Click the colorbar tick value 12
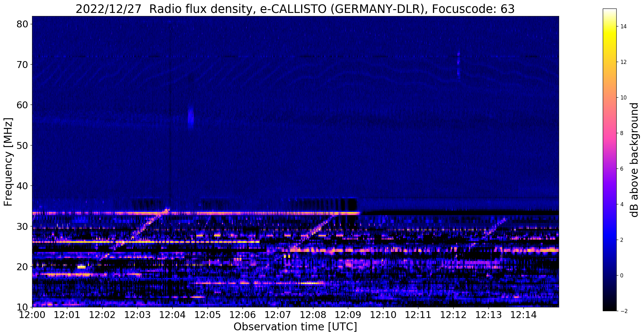 (623, 62)
